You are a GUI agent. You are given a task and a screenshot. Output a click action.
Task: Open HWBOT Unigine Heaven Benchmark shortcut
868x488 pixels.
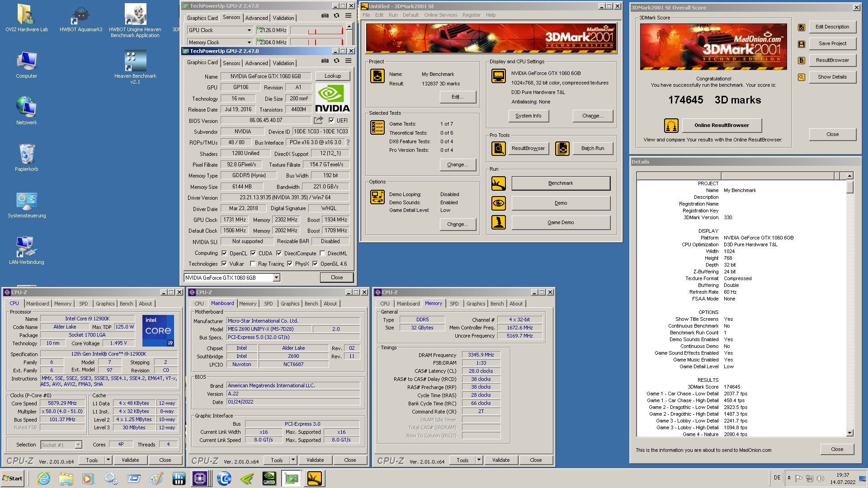pos(135,20)
